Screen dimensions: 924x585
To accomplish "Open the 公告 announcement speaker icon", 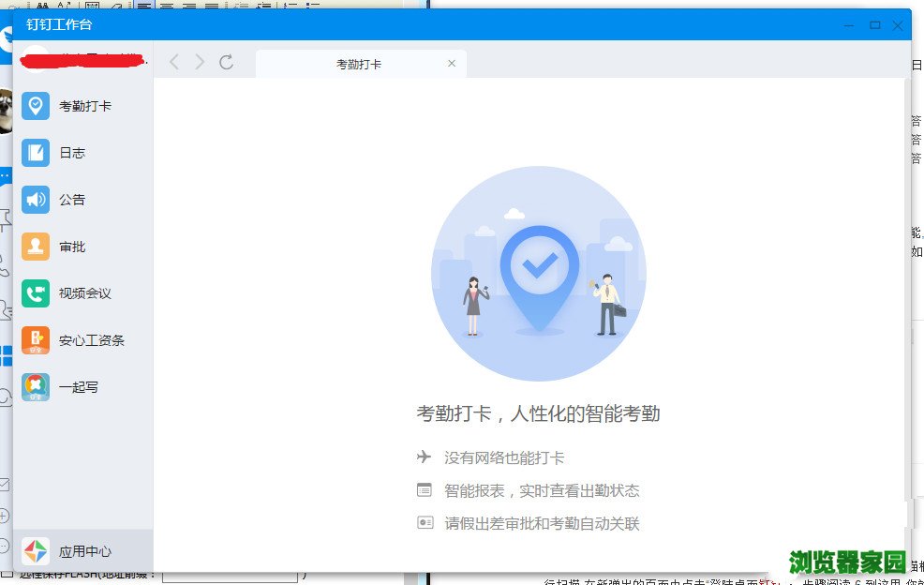I will coord(35,199).
